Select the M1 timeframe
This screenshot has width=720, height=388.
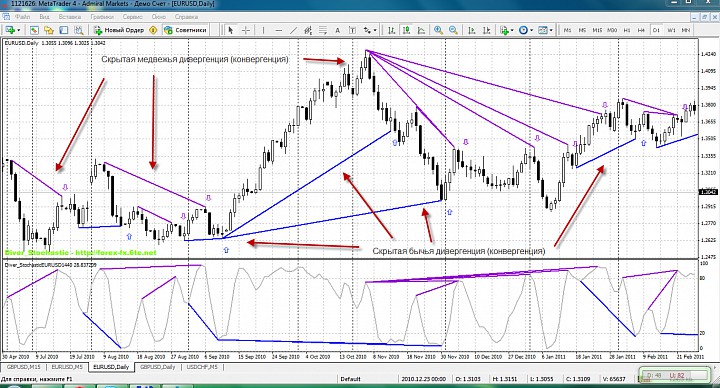point(568,30)
